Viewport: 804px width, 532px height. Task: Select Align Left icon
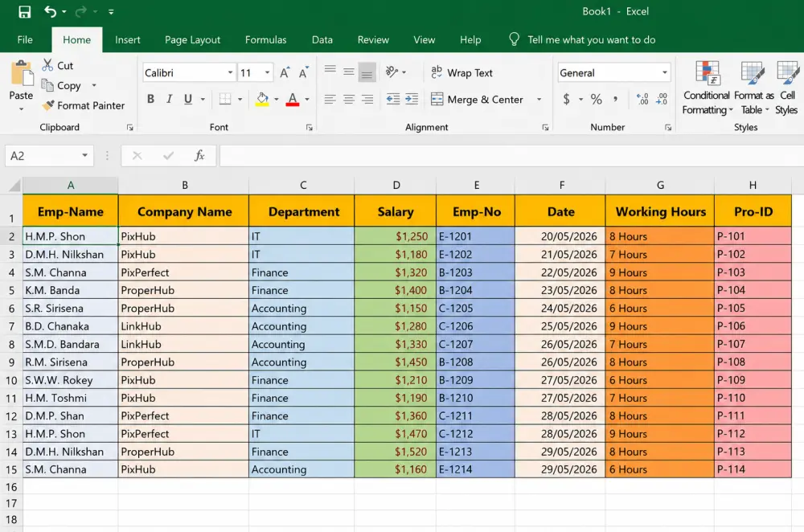330,99
